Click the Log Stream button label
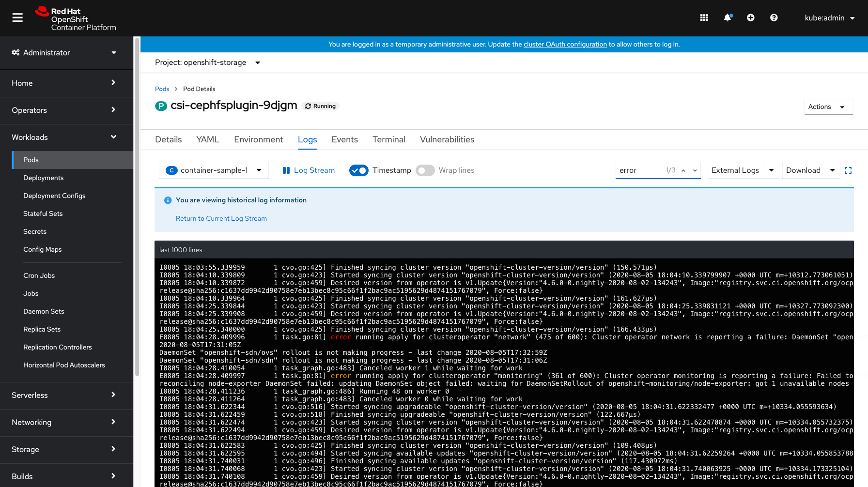Screen dimensions: 868x487 click(x=314, y=170)
